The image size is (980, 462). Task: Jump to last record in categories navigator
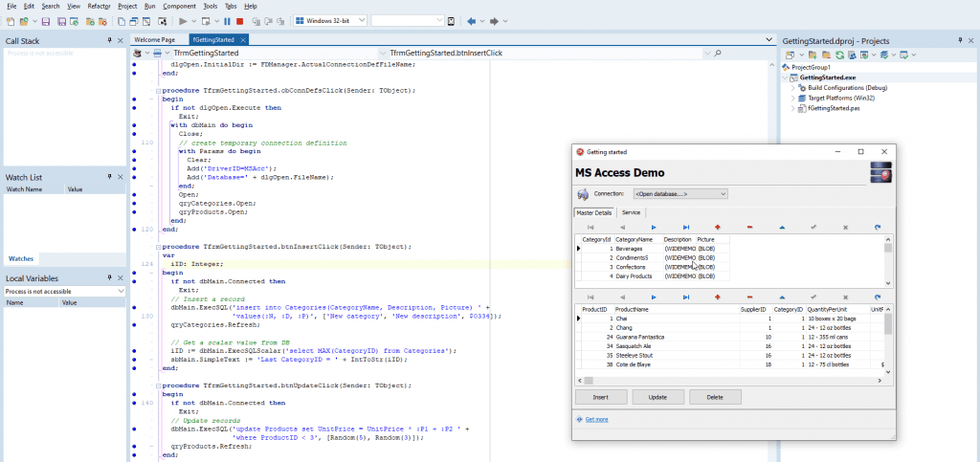coord(686,228)
